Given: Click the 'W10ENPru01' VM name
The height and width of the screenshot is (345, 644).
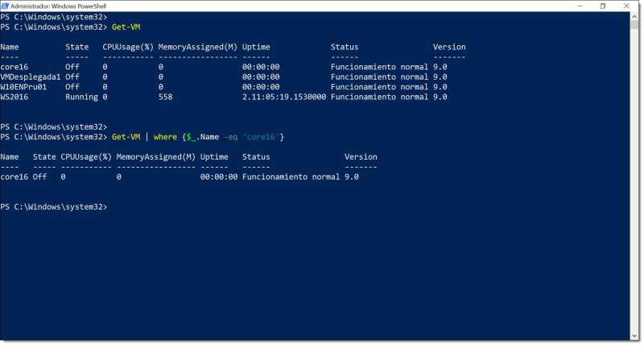Looking at the screenshot, I should coord(23,87).
